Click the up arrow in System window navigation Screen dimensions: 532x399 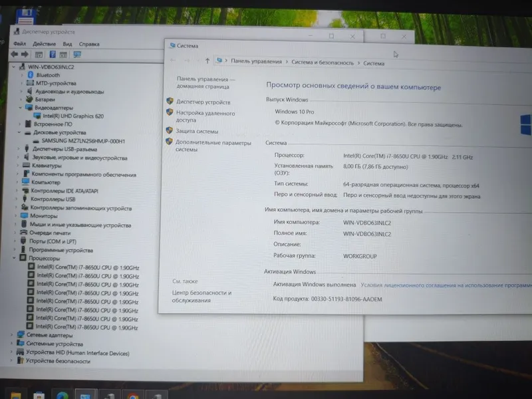[x=207, y=61]
